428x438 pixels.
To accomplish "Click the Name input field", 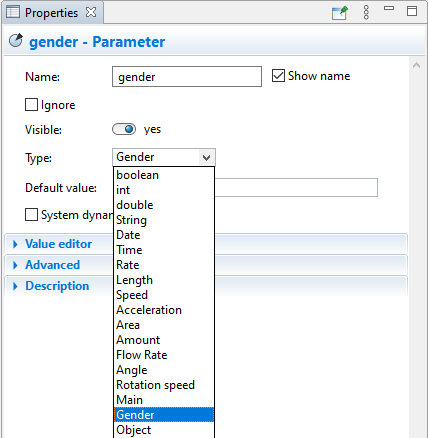I will [x=187, y=77].
